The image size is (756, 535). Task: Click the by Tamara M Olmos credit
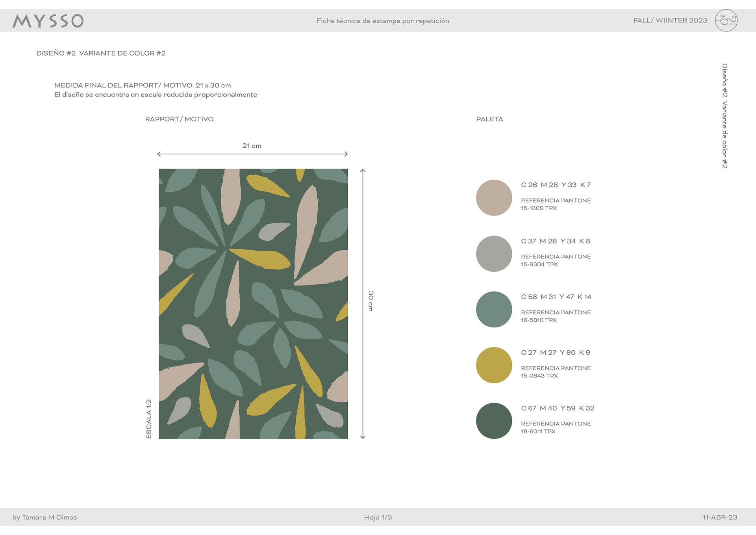click(44, 517)
